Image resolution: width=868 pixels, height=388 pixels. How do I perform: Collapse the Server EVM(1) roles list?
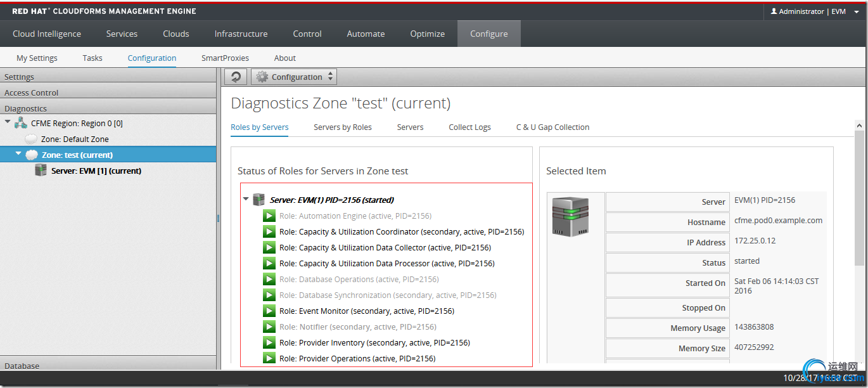point(246,200)
